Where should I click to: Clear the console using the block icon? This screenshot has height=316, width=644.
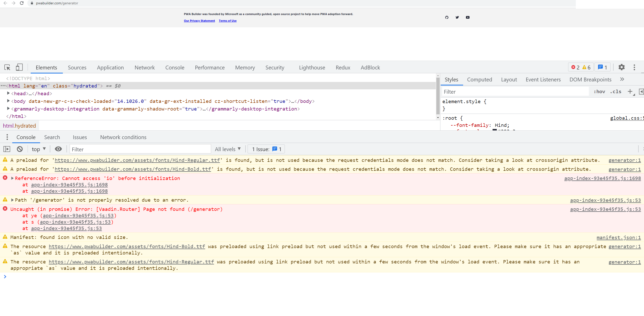(20, 149)
